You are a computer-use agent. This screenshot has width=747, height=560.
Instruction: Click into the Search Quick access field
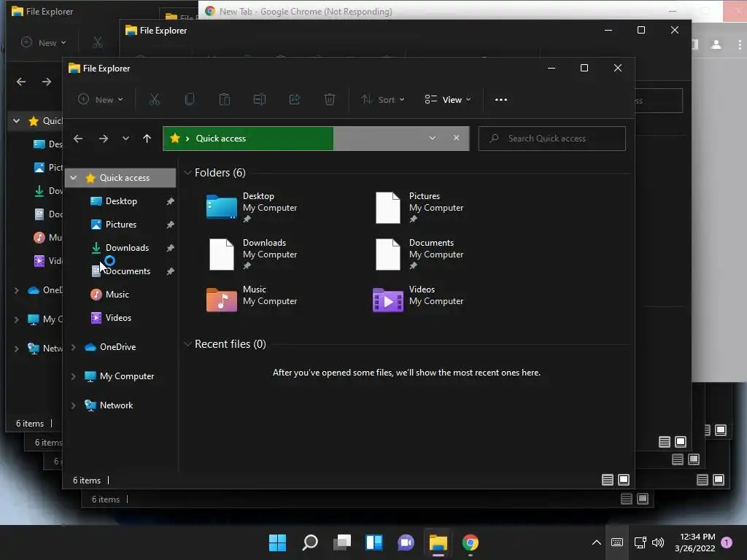click(x=551, y=139)
